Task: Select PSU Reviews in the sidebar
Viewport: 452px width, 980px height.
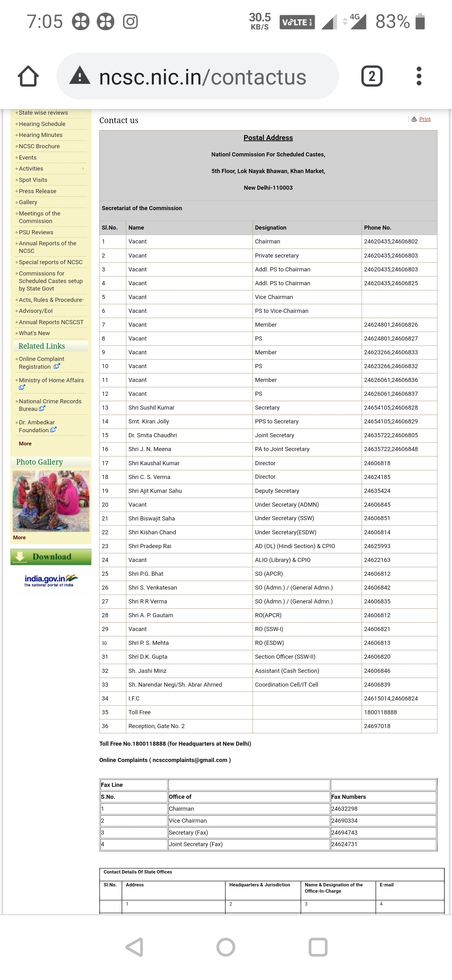Action: point(36,232)
